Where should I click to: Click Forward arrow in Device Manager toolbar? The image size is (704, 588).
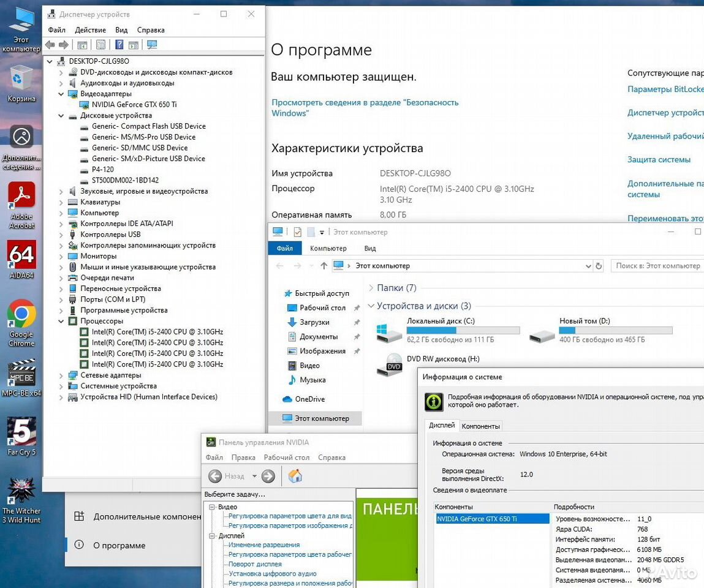point(64,45)
